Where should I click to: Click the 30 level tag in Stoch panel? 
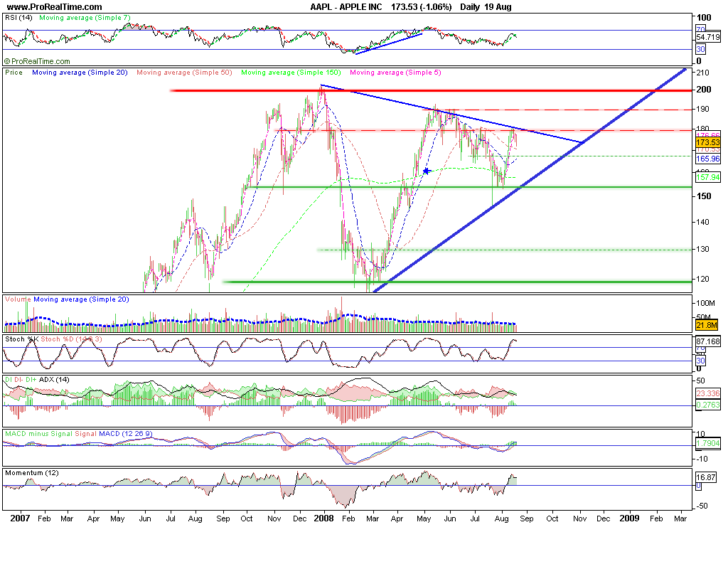(x=700, y=361)
